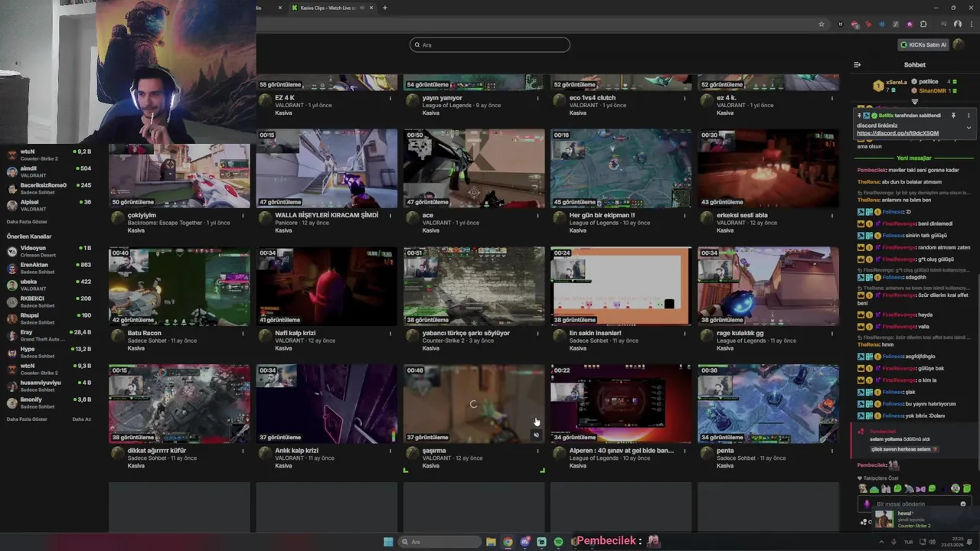Open the three-dot menu for Her gün bir ekipman clip
Screen dimensions: 980x551
click(x=685, y=216)
